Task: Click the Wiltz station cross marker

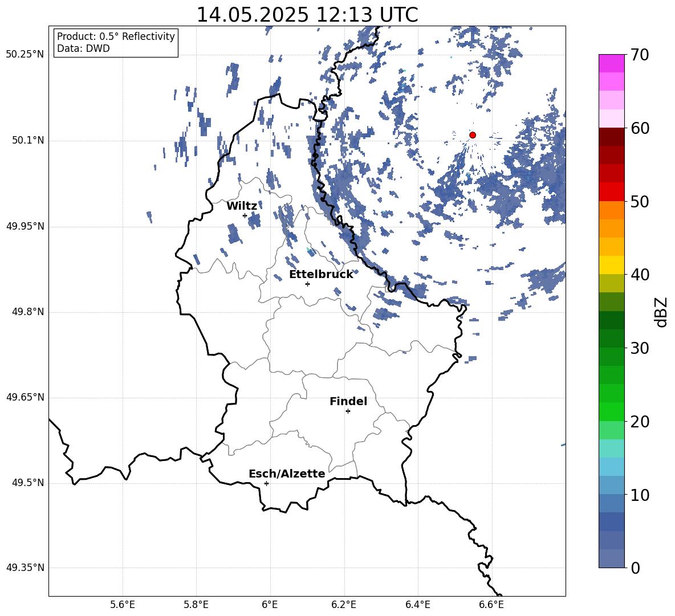Action: (245, 215)
